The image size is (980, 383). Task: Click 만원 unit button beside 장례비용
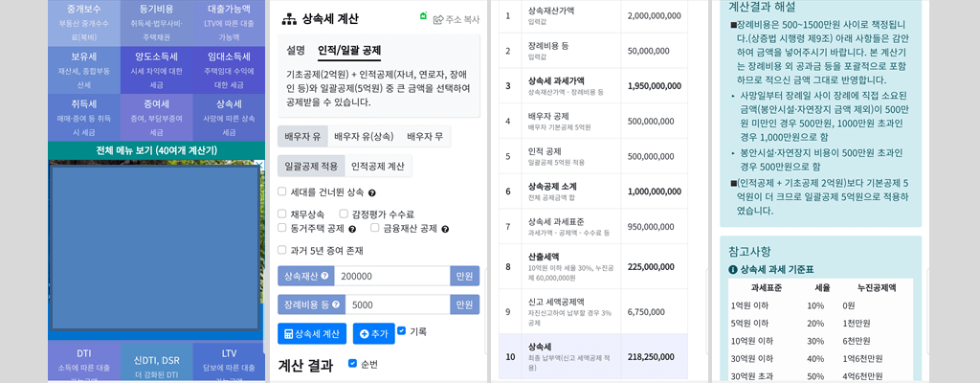(x=464, y=304)
